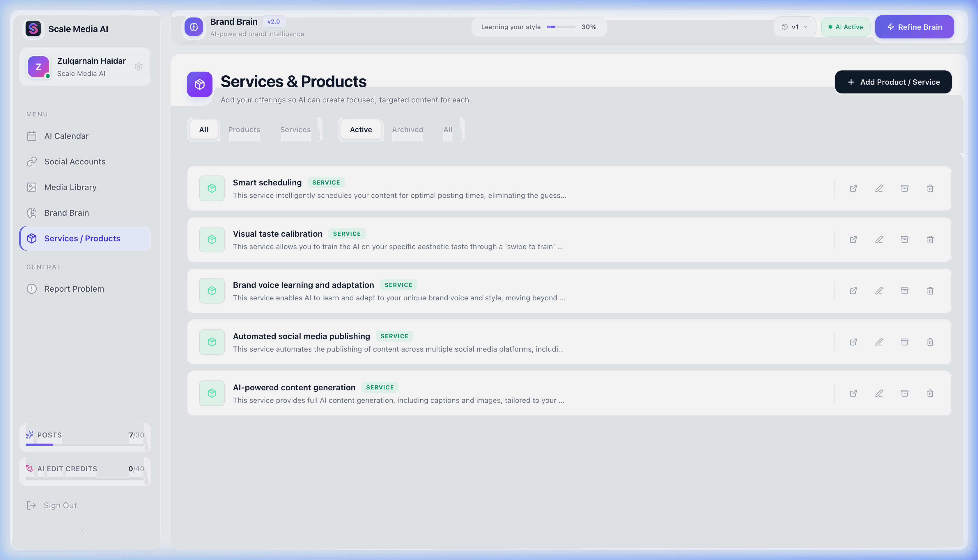Click the archive icon on Visual taste calibration
978x560 pixels.
point(905,239)
